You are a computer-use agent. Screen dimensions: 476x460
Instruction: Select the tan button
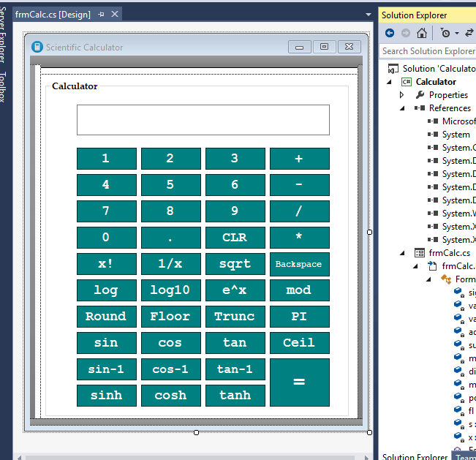[x=235, y=343]
